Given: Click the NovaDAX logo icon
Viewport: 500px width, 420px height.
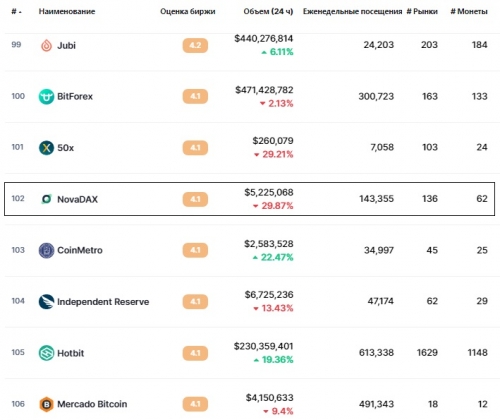Looking at the screenshot, I should click(x=46, y=199).
